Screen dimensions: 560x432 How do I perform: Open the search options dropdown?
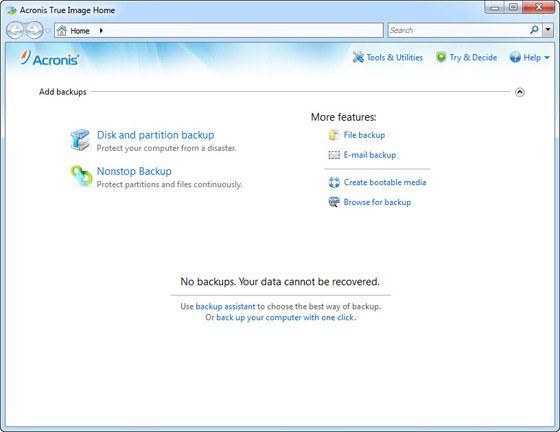point(548,30)
